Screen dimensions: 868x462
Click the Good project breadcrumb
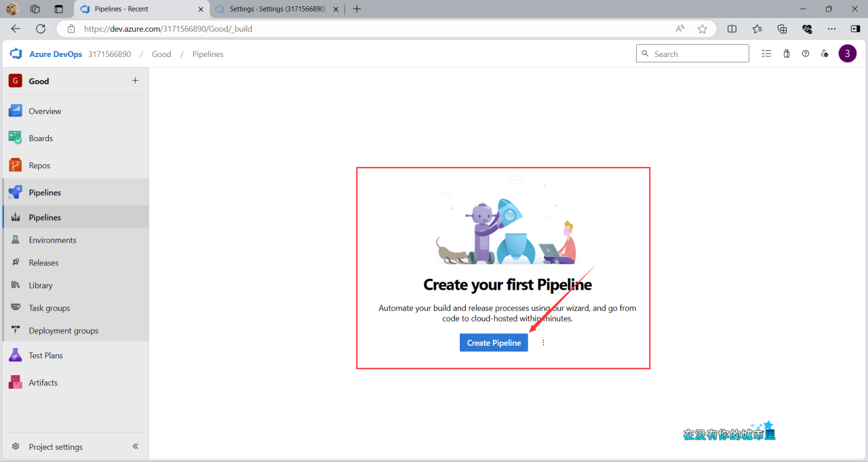[x=161, y=54]
